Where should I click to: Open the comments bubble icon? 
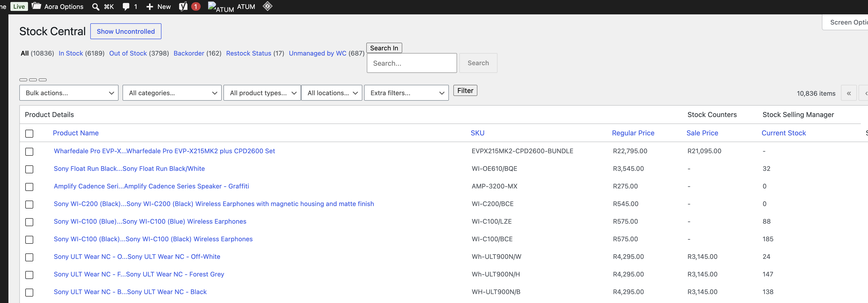click(x=126, y=7)
